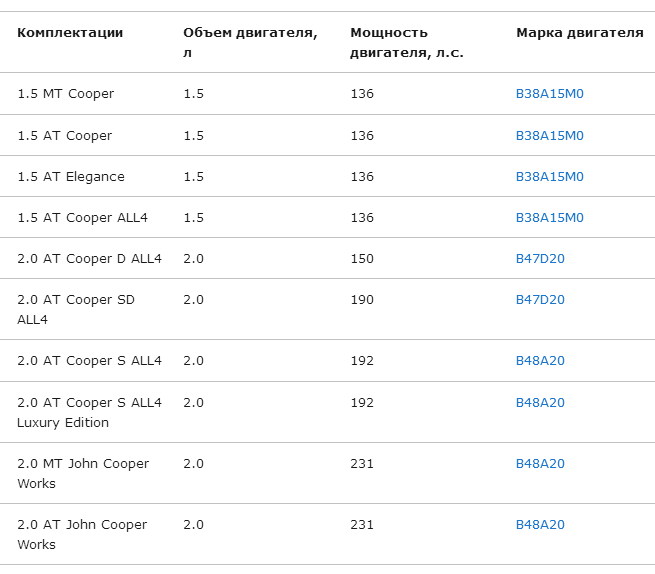Click the 190 horsepower value cell

[362, 300]
